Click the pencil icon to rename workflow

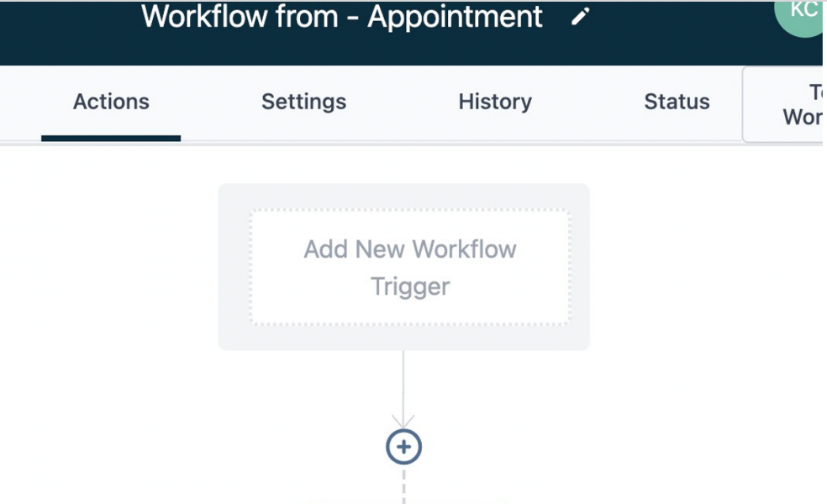(x=581, y=18)
